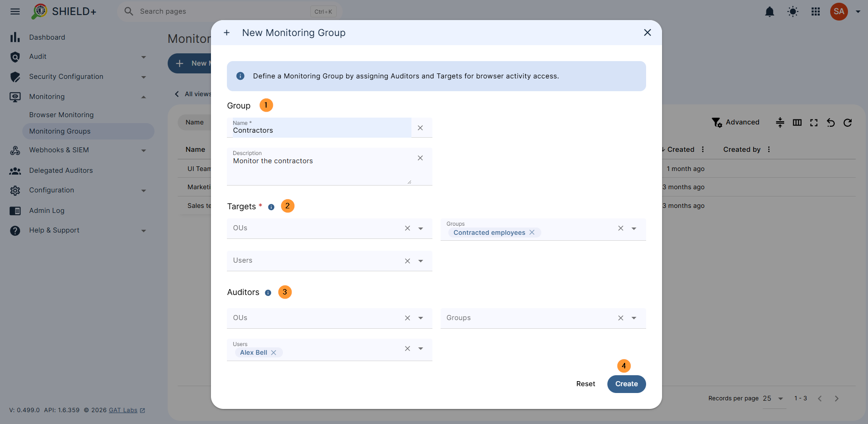
Task: Expand Help & Support section
Action: pyautogui.click(x=144, y=231)
